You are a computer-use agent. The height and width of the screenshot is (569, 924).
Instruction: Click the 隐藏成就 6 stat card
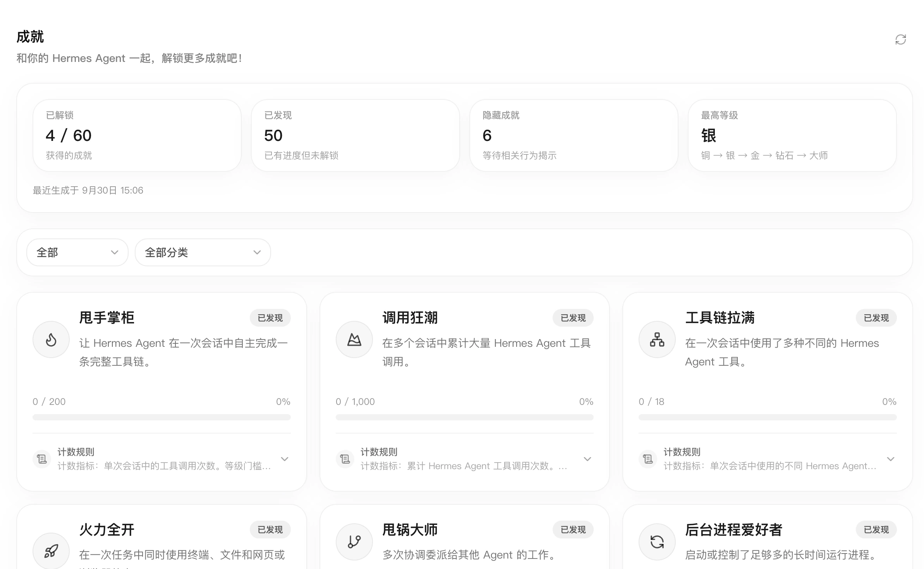coord(574,135)
